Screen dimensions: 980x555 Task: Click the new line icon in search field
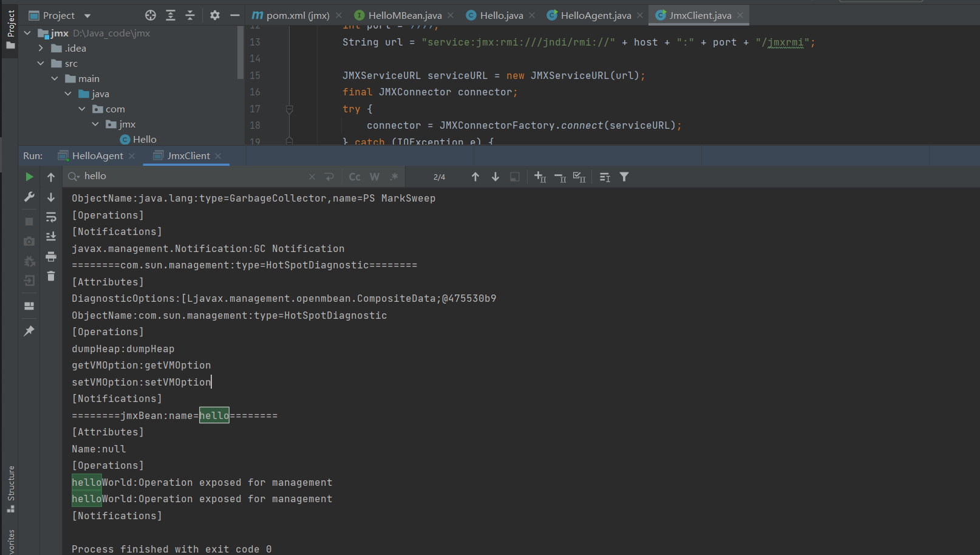(x=330, y=177)
